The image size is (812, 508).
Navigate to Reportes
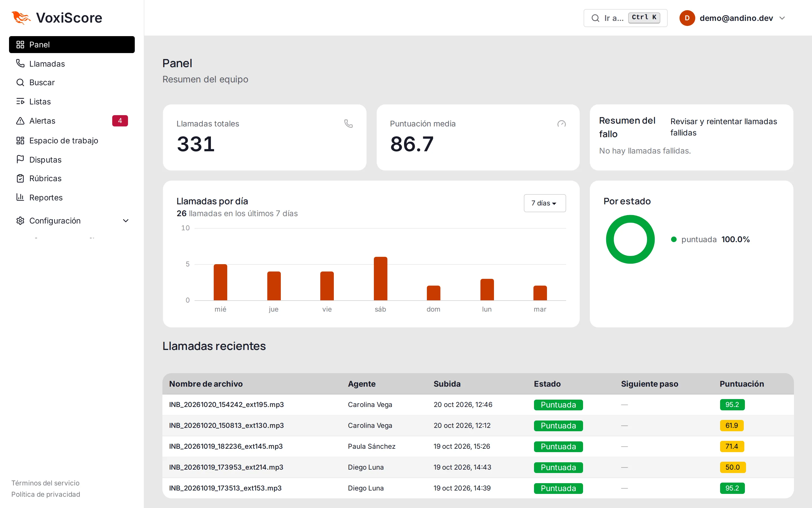pos(72,197)
